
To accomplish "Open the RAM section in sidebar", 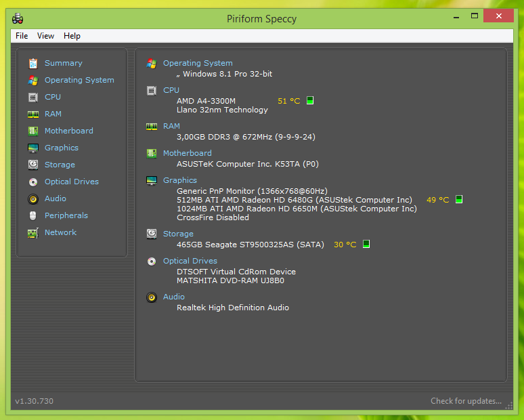I will tap(53, 114).
